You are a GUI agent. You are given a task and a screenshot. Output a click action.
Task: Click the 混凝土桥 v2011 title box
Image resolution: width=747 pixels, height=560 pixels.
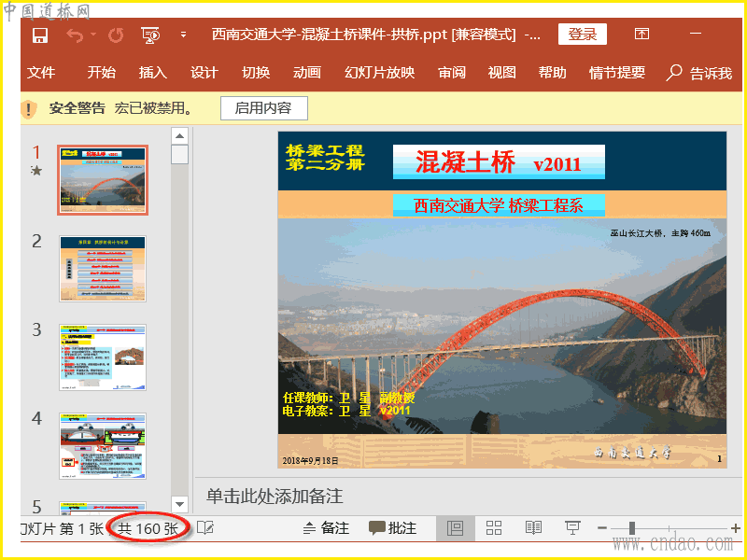tap(499, 161)
